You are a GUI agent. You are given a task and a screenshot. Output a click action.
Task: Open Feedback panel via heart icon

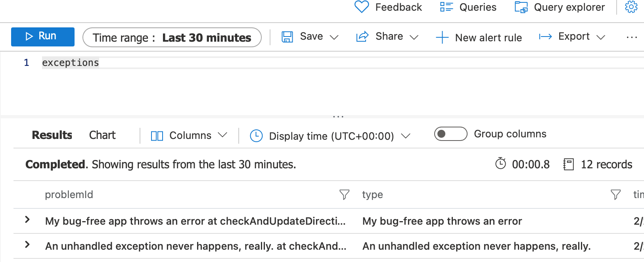[361, 7]
